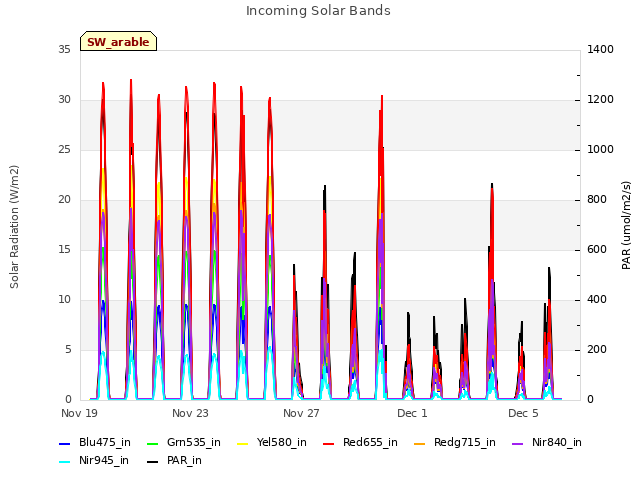Click the 30 tick on left axis
The image size is (640, 480).
coord(64,100)
